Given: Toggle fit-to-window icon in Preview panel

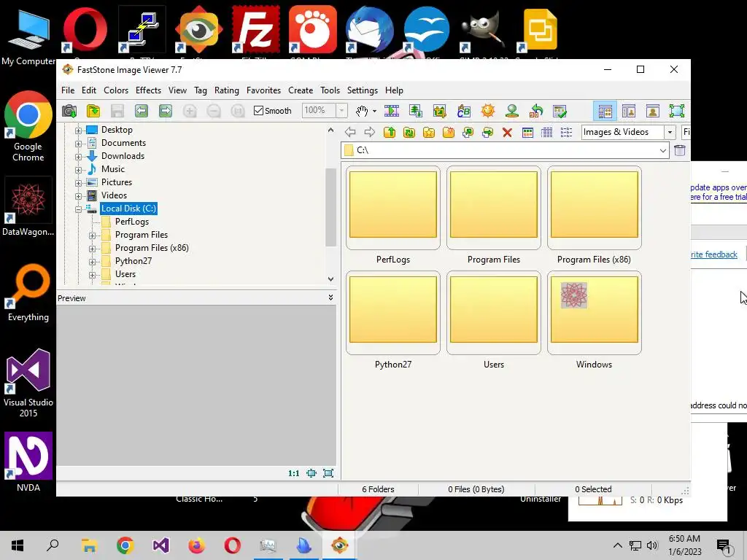Looking at the screenshot, I should coord(311,472).
